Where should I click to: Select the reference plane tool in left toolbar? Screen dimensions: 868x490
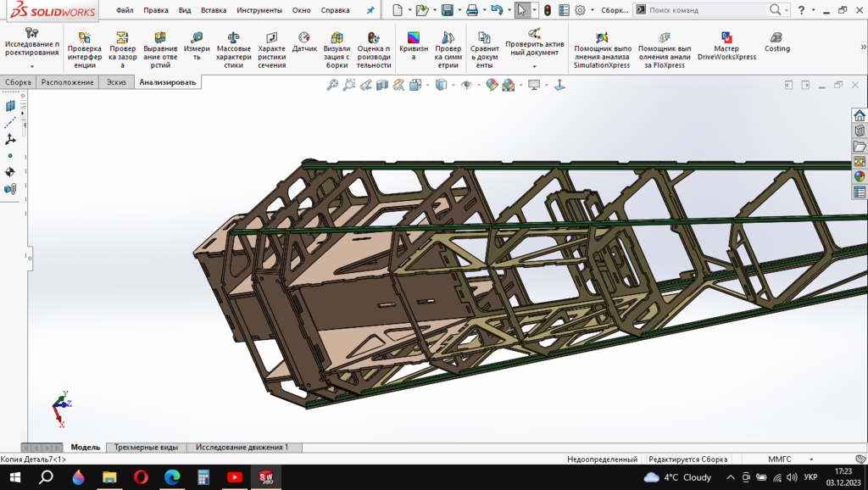(x=10, y=106)
